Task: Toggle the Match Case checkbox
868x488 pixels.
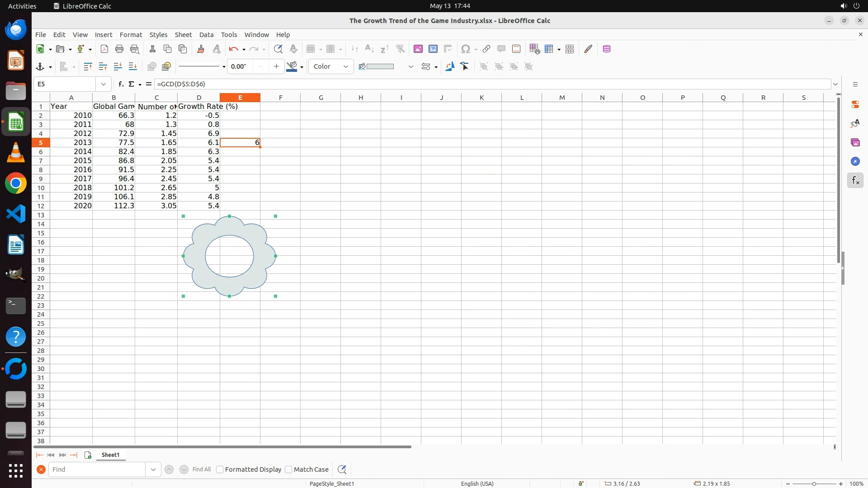Action: coord(288,469)
